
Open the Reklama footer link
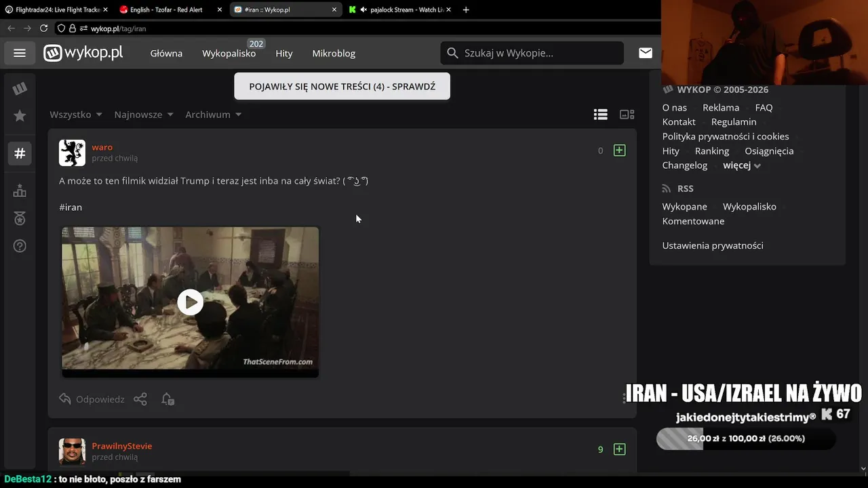pos(721,108)
